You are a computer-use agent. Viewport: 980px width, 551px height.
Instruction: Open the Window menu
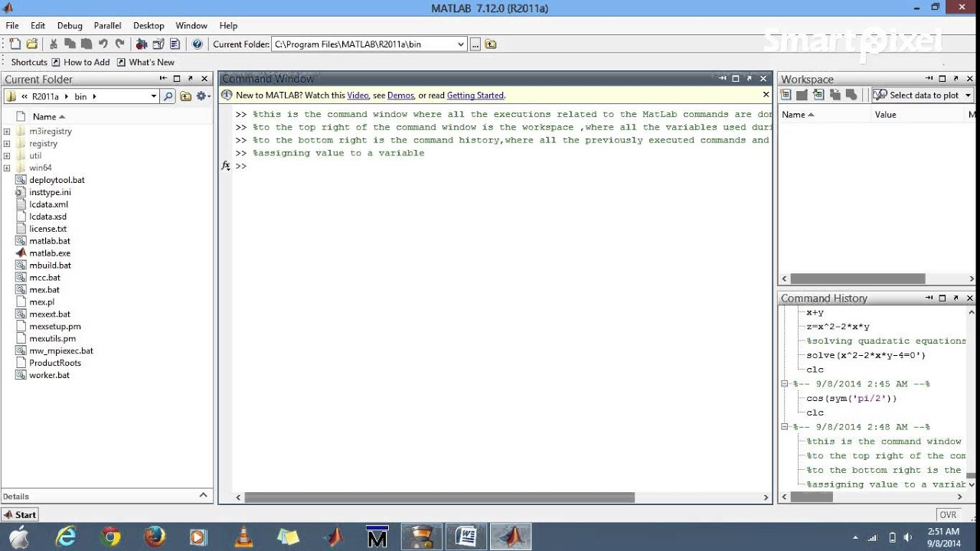click(x=191, y=25)
